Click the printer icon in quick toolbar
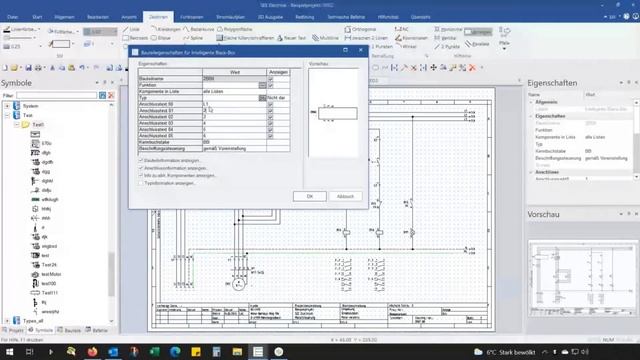640x360 pixels. [x=38, y=68]
